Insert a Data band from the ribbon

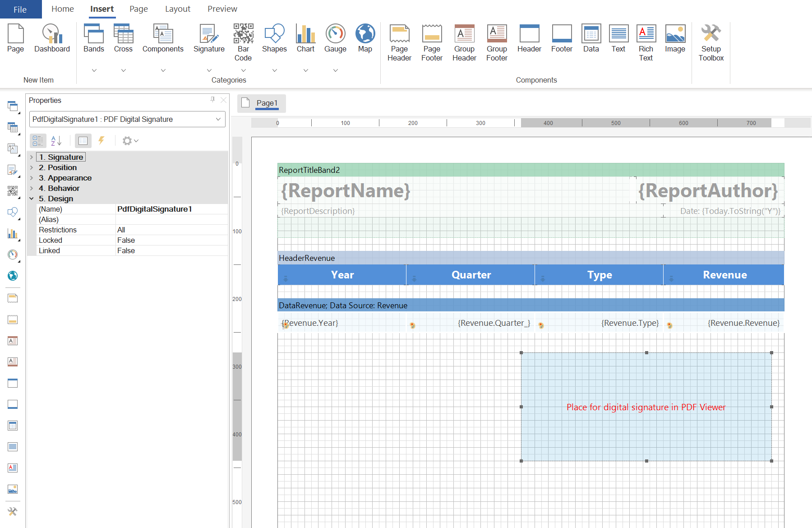tap(591, 38)
